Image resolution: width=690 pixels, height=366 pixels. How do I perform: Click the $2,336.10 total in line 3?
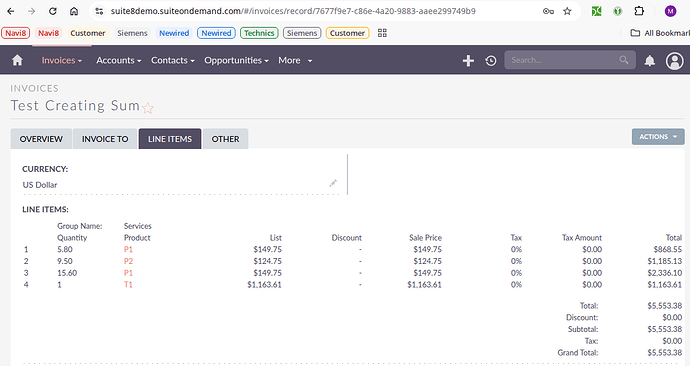[x=664, y=273]
